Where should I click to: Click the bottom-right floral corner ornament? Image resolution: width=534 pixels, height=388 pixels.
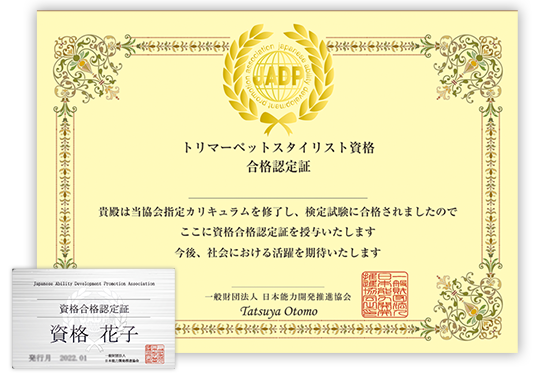[x=467, y=308]
